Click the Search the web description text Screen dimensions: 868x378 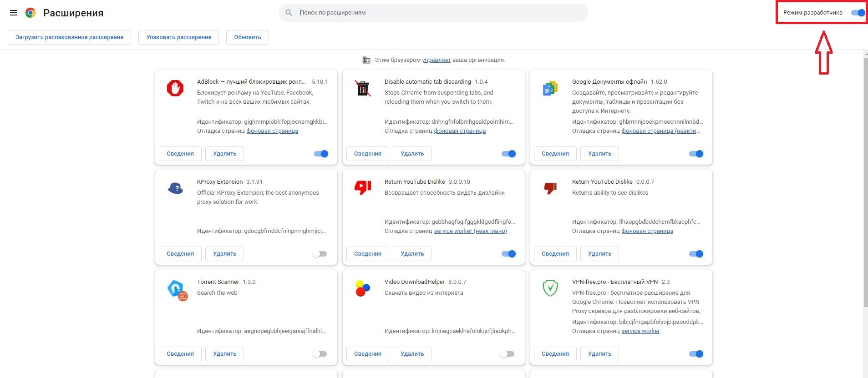click(x=217, y=293)
